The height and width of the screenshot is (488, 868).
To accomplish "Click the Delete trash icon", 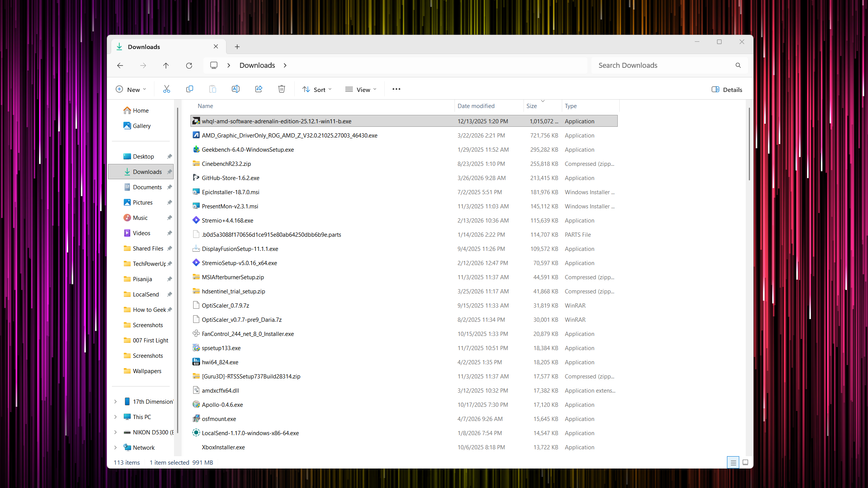I will [x=281, y=89].
